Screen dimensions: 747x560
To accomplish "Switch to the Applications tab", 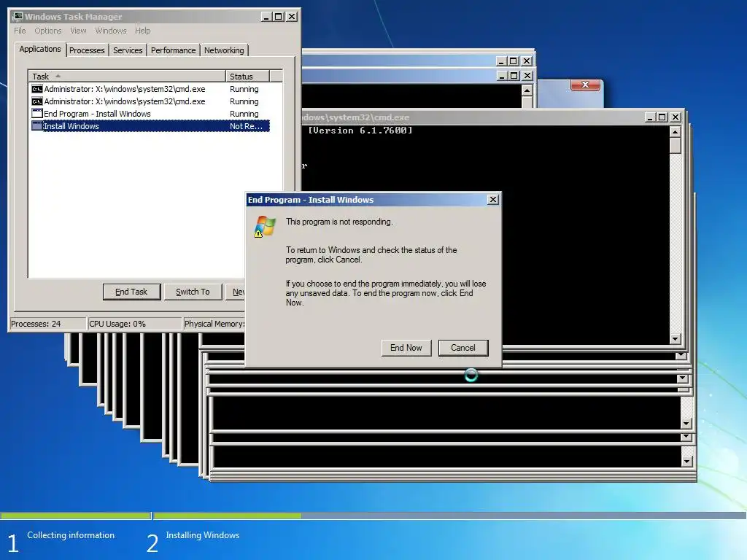I will pos(40,49).
